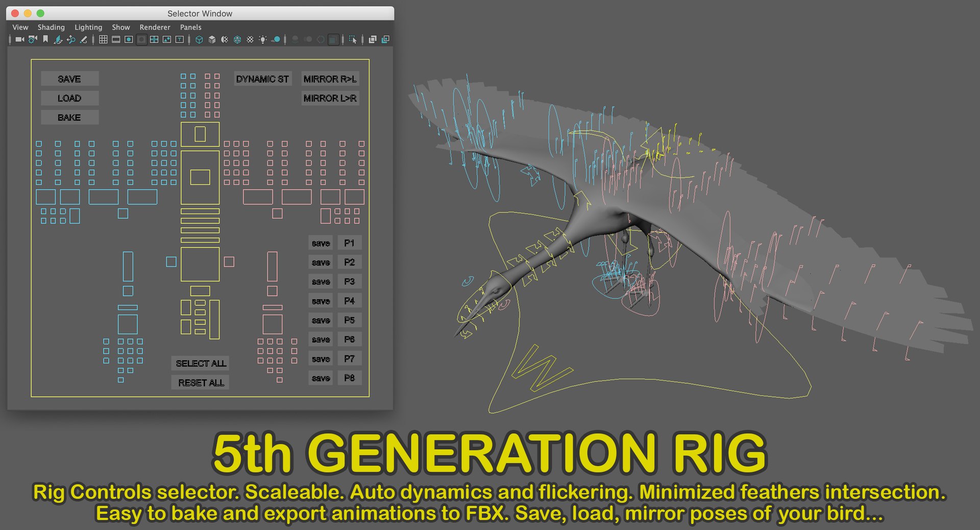Load pose P8
The height and width of the screenshot is (530, 980).
pyautogui.click(x=350, y=378)
